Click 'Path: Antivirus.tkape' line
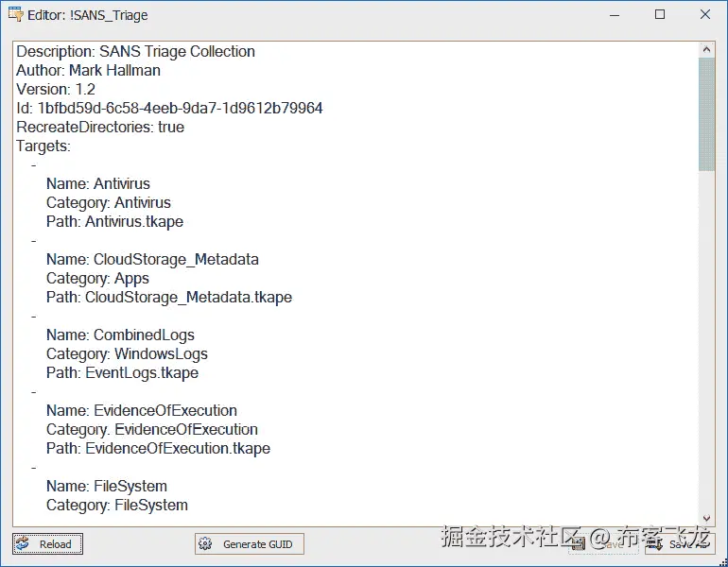The width and height of the screenshot is (728, 567). tap(114, 222)
